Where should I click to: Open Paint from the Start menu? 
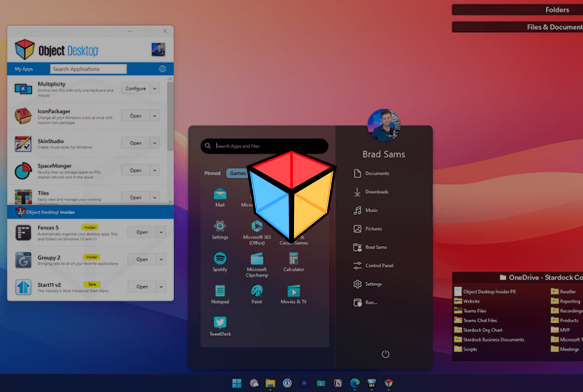click(x=257, y=294)
